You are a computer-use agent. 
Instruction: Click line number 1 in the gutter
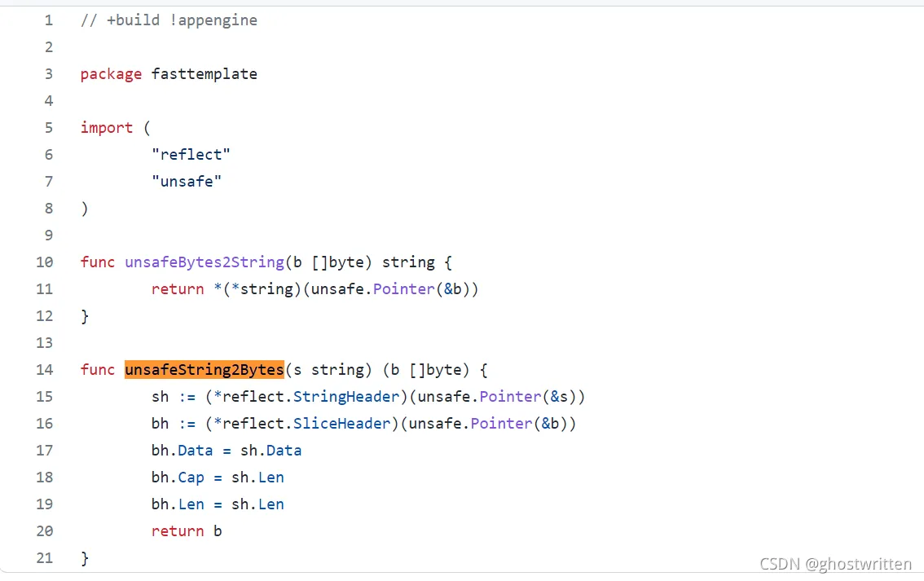[x=48, y=20]
